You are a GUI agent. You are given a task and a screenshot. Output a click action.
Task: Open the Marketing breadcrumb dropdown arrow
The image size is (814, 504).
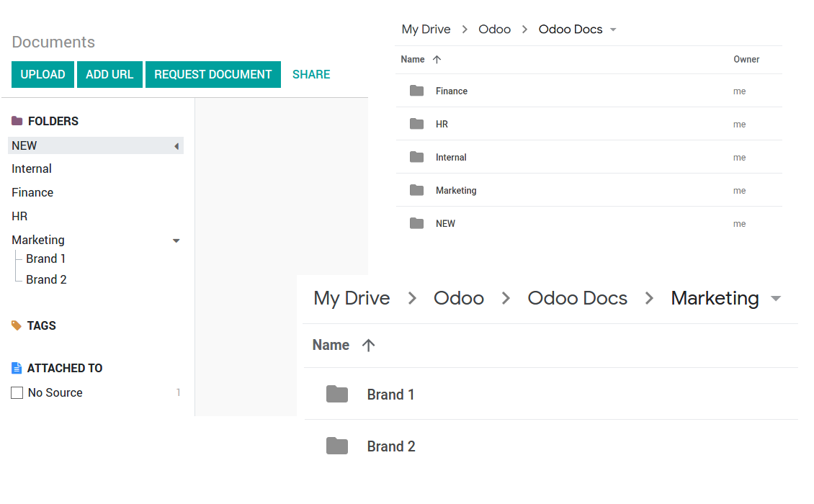[x=776, y=299]
